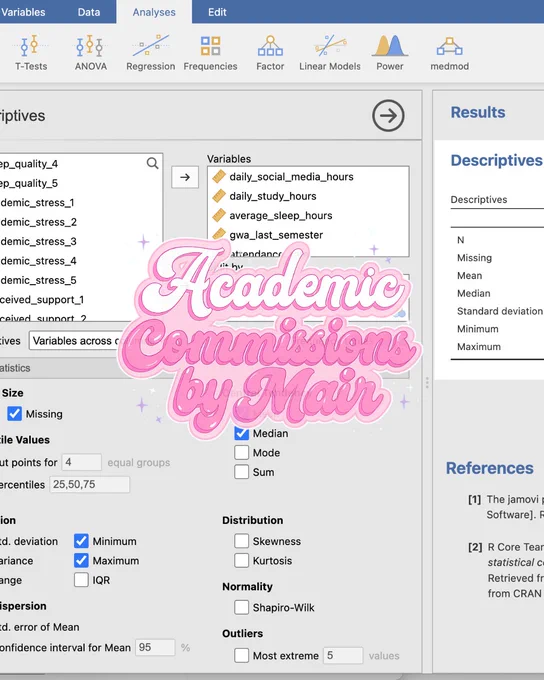Click the panel splitter dots handle
544x680 pixels.
tap(427, 382)
